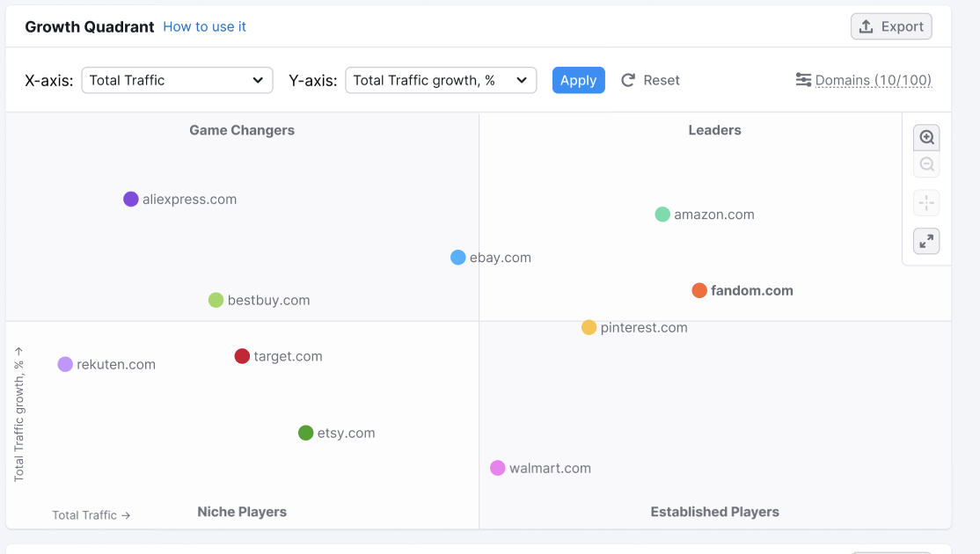This screenshot has height=554, width=980.
Task: Open the X-axis Total Traffic dropdown
Action: 177,80
